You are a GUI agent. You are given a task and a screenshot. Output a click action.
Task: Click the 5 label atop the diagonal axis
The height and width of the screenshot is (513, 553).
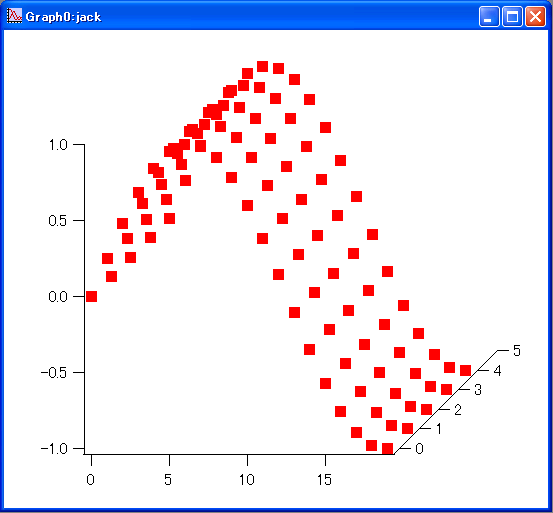(x=517, y=351)
